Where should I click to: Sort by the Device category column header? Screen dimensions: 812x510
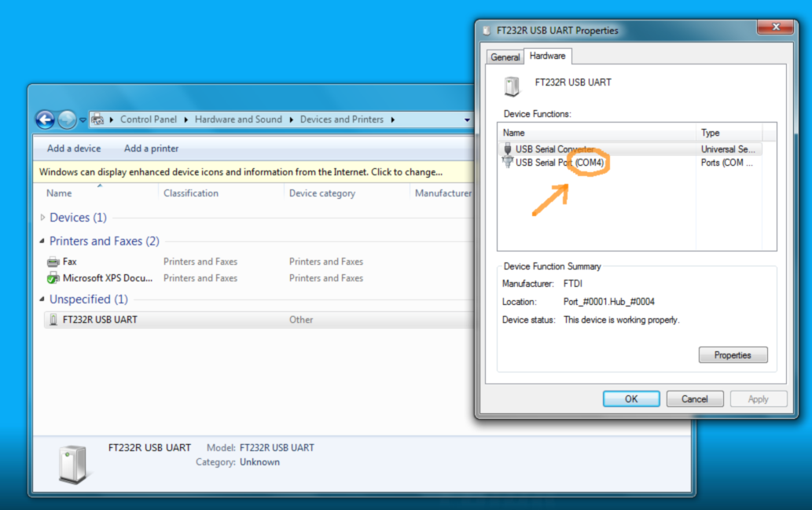[322, 193]
